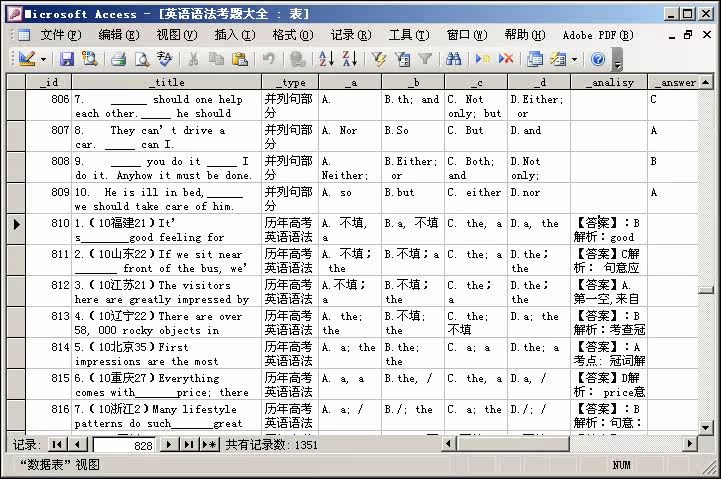The height and width of the screenshot is (479, 721).
Task: Open Print Preview icon
Action: pyautogui.click(x=142, y=59)
